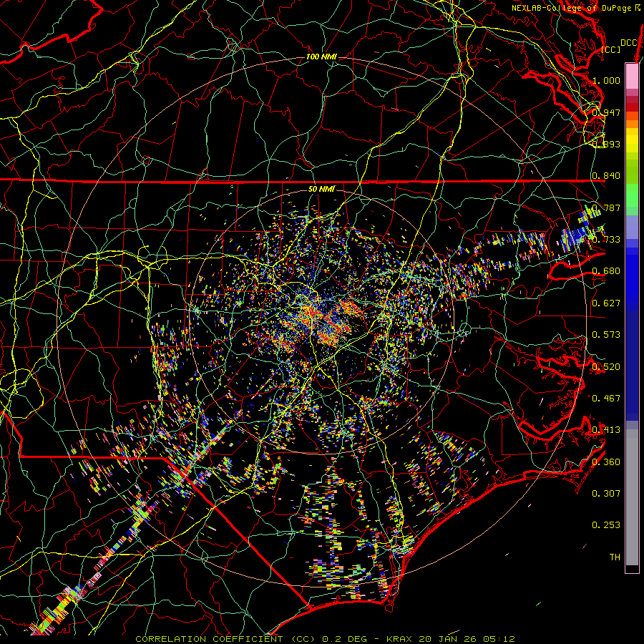Select the 0.520 legend value

(606, 366)
